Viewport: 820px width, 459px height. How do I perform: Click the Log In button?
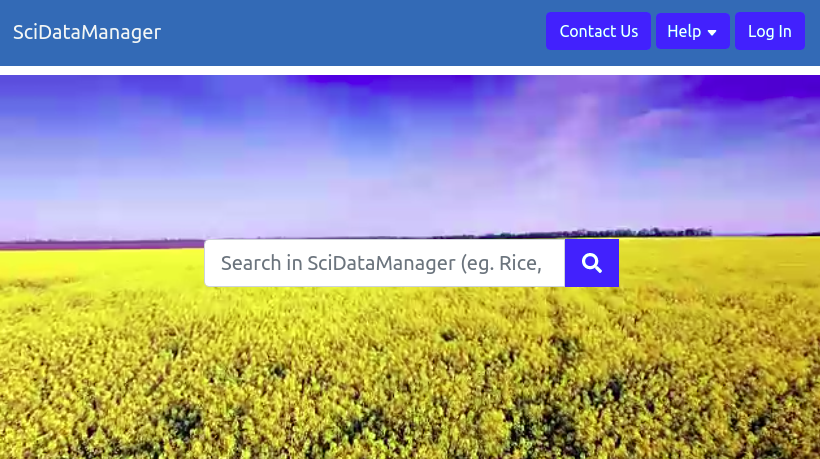(x=769, y=31)
